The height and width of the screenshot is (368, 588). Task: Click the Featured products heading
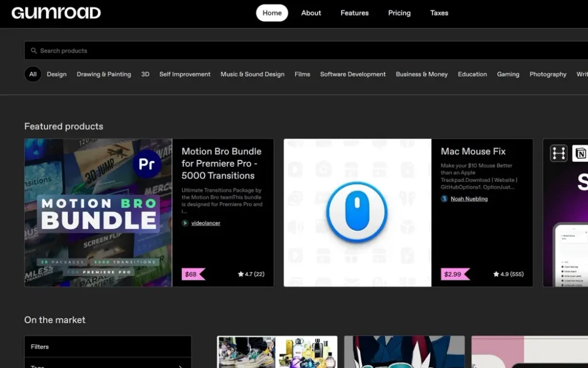(64, 126)
